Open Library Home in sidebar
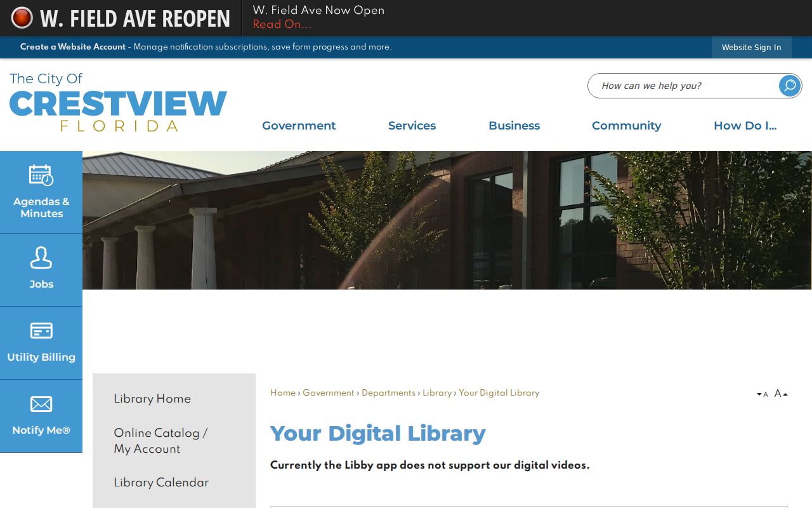Viewport: 812px width, 508px height. pos(152,399)
